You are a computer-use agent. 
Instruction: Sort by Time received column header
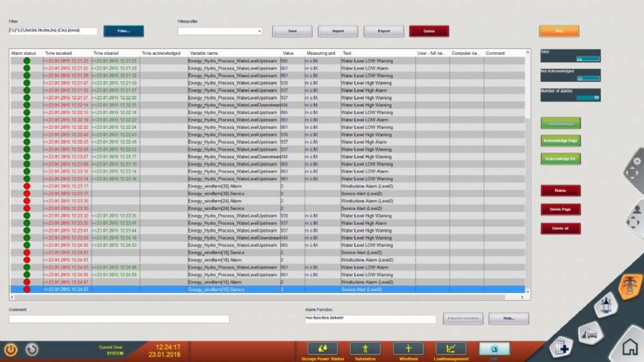pos(58,53)
